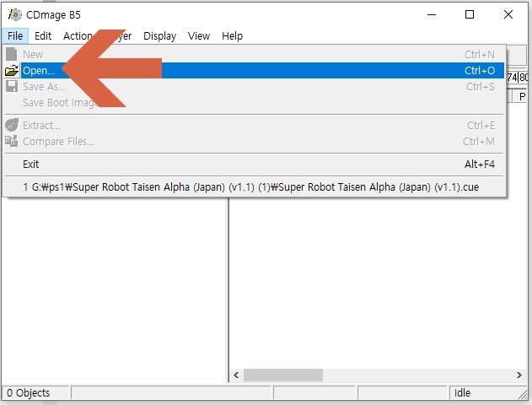Click the Idle status bar entry
The image size is (532, 405).
462,393
